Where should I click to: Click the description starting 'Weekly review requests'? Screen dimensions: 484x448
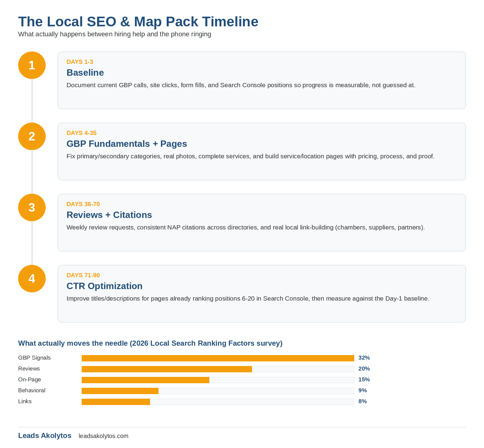pos(246,227)
